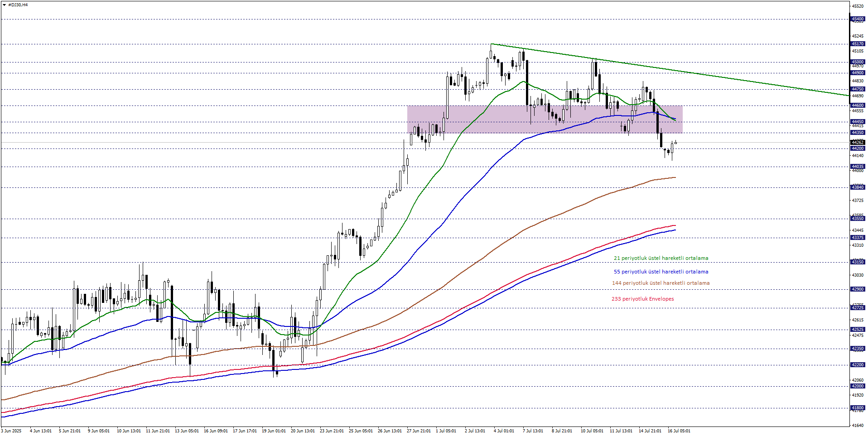The width and height of the screenshot is (868, 436).
Task: Click the #DJ30,H4 symbol title
Action: pos(18,5)
